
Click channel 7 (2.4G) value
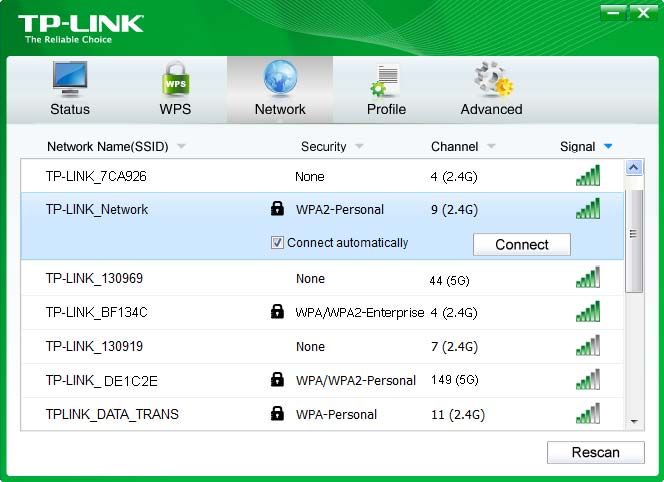click(x=454, y=347)
